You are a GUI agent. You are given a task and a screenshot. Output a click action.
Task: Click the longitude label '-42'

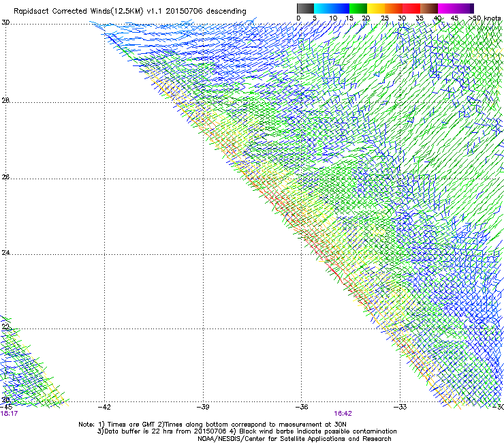point(104,407)
